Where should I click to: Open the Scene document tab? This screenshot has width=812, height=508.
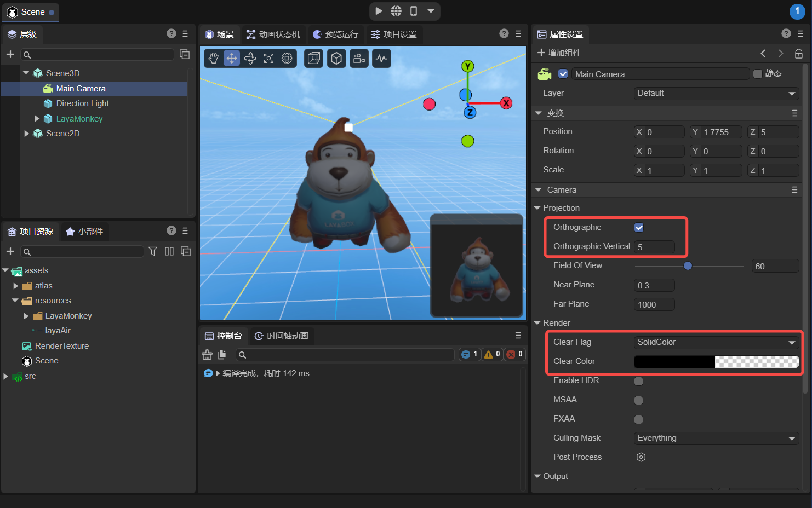tap(30, 12)
